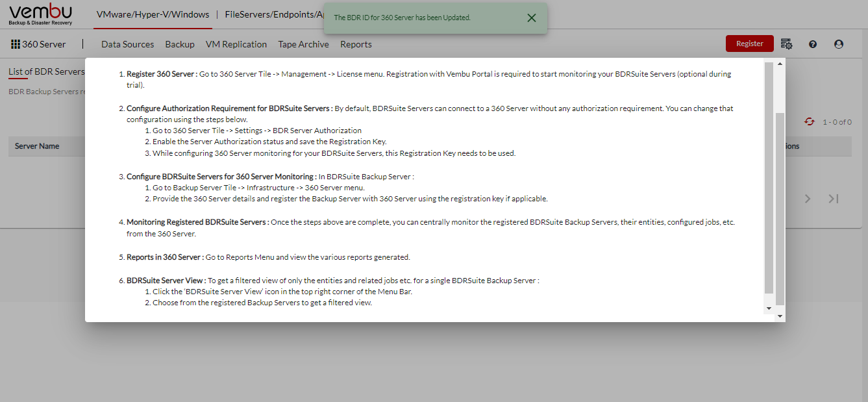Viewport: 868px width, 402px height.
Task: Click the Vembu logo
Action: 40,14
